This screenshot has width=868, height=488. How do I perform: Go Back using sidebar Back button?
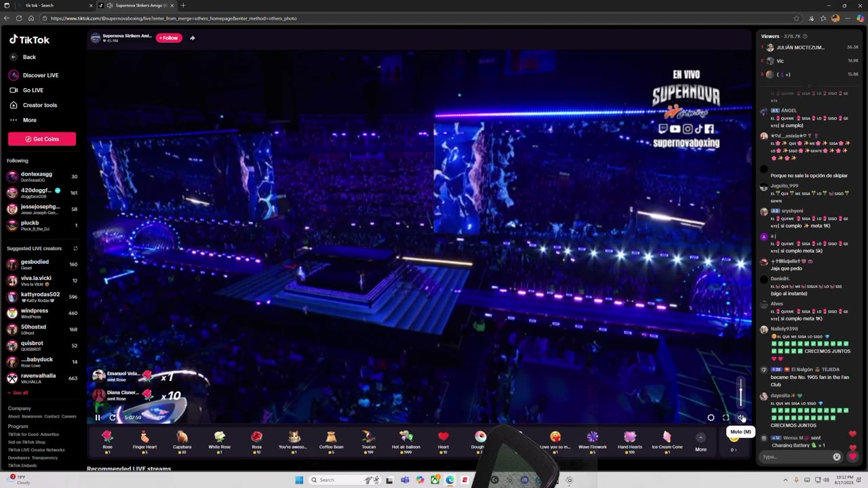24,57
